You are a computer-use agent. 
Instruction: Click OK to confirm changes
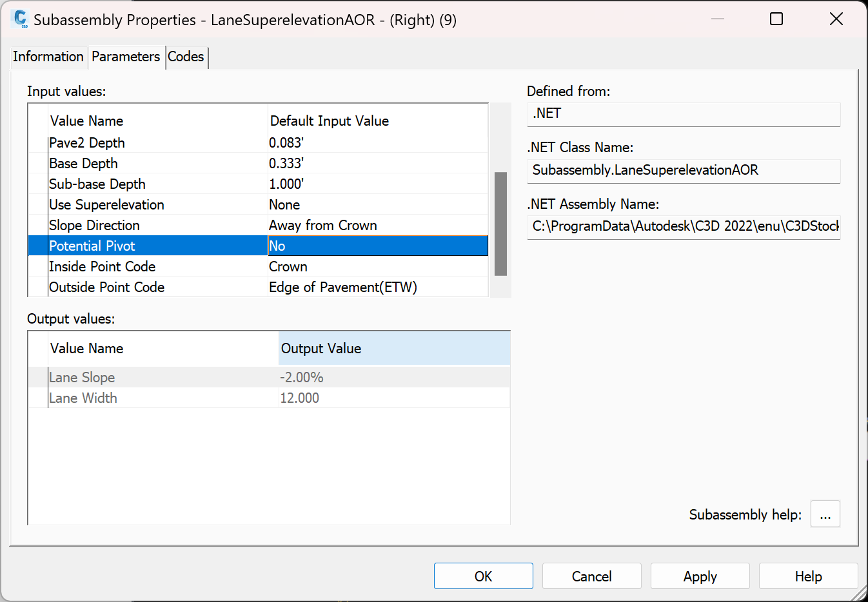[483, 576]
